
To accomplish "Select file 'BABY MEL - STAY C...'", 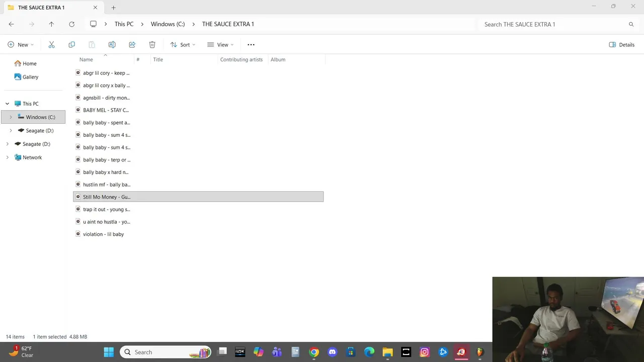I will 198,110.
